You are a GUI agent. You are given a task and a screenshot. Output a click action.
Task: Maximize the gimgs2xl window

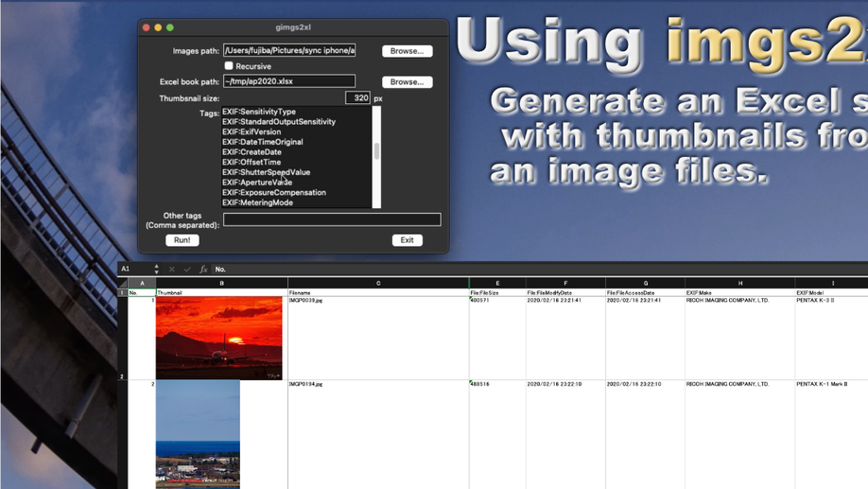(x=170, y=27)
